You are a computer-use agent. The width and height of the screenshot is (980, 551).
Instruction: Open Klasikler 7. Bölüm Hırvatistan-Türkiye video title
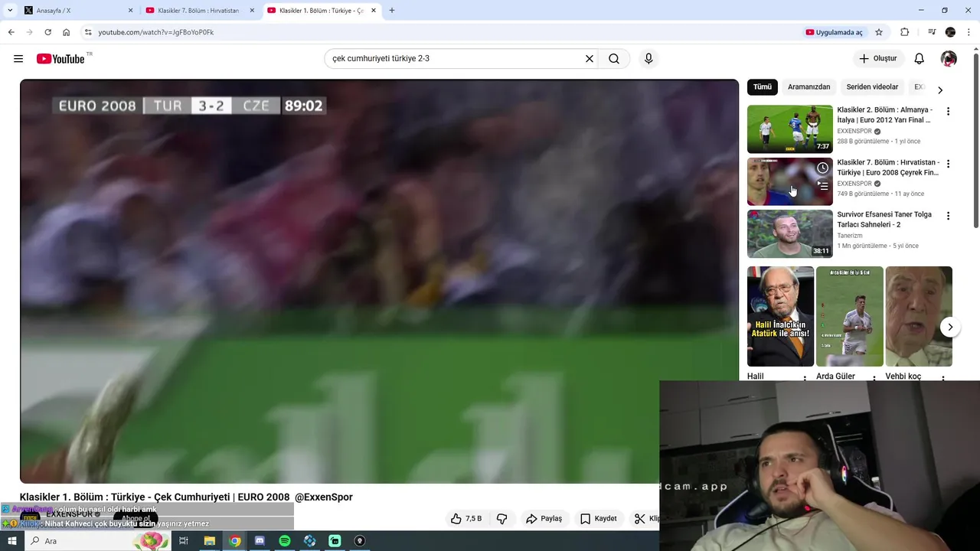[888, 168]
